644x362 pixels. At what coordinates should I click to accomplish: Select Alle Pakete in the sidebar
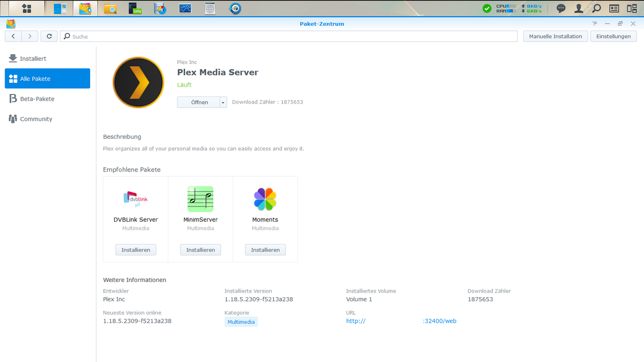pyautogui.click(x=48, y=78)
